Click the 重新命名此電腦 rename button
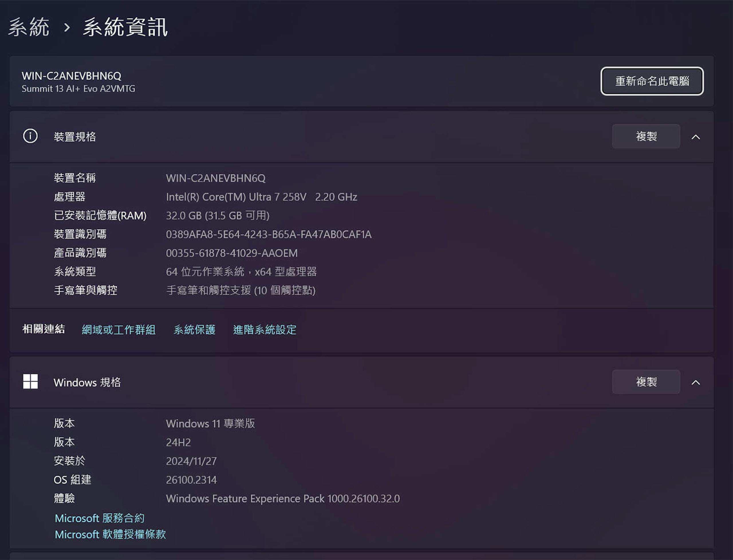The image size is (733, 560). tap(652, 81)
